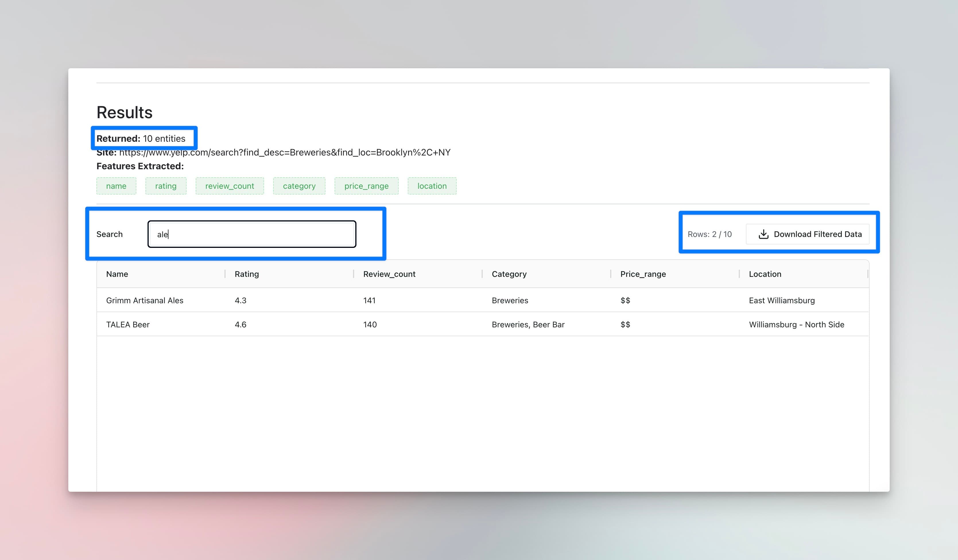The height and width of the screenshot is (560, 958).
Task: Click the download icon in Download Filtered Data
Action: point(763,234)
